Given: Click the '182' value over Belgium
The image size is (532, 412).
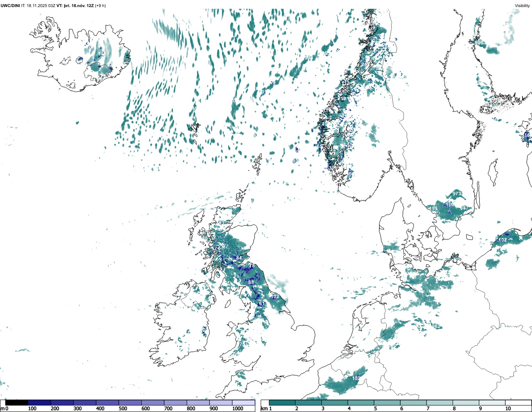Looking at the screenshot, I should [x=356, y=378].
